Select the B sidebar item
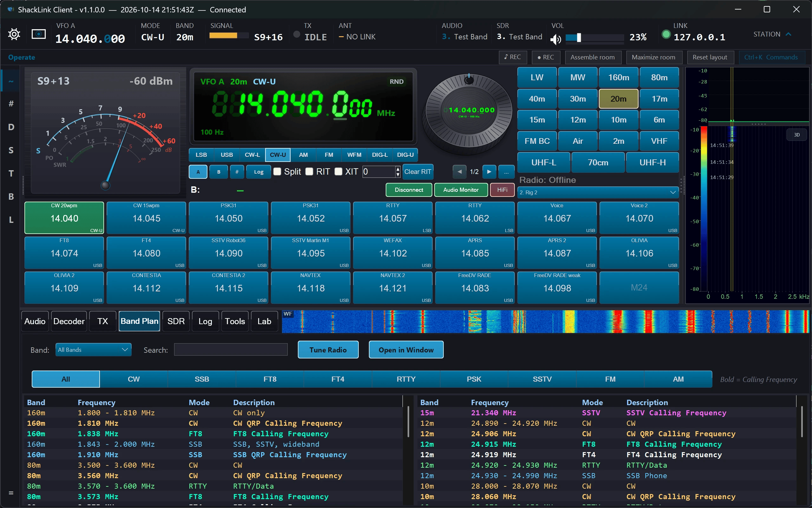Viewport: 812px width, 508px height. coord(11,197)
